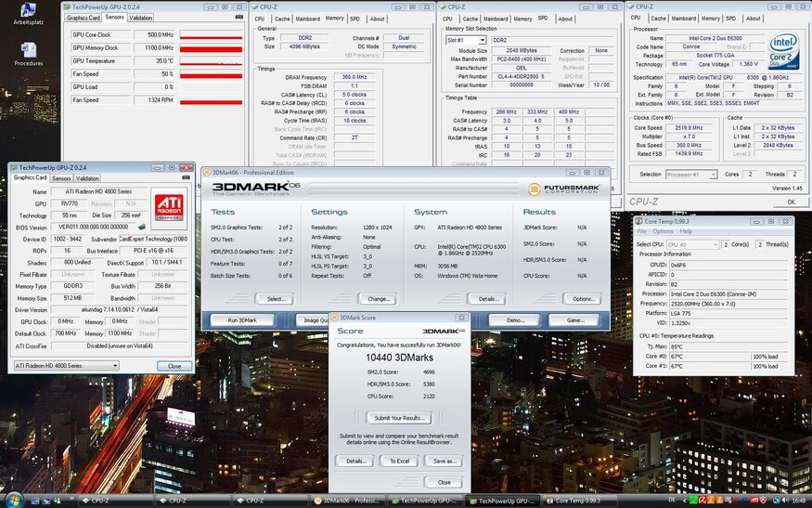Screen dimensions: 812x508
Task: Click the OK button in CPU-Z processor window
Action: tap(791, 202)
